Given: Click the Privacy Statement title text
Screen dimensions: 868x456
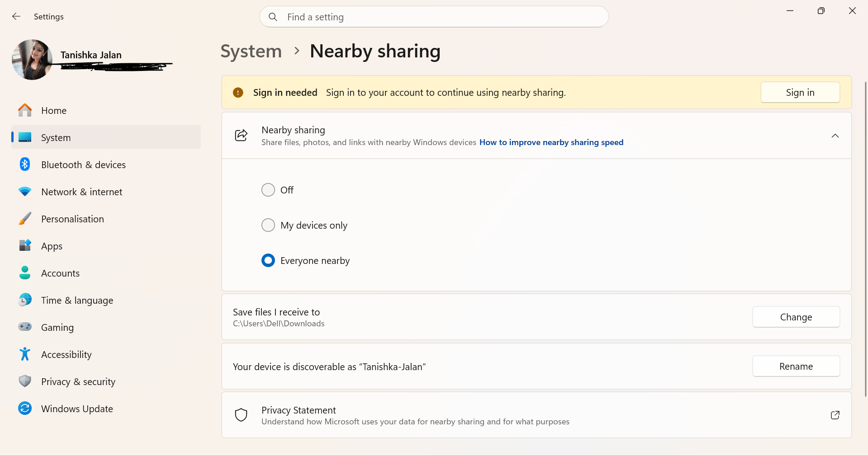Looking at the screenshot, I should click(x=299, y=410).
